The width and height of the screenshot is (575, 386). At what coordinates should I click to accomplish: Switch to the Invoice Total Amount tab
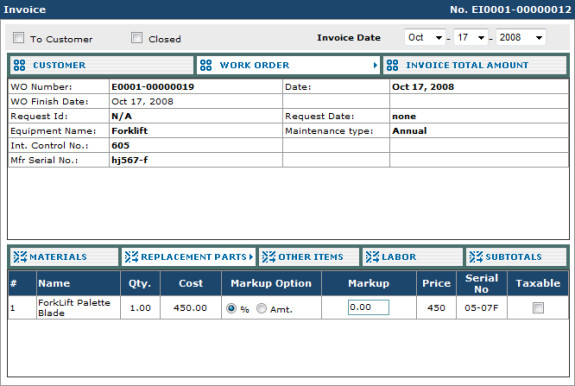click(475, 65)
